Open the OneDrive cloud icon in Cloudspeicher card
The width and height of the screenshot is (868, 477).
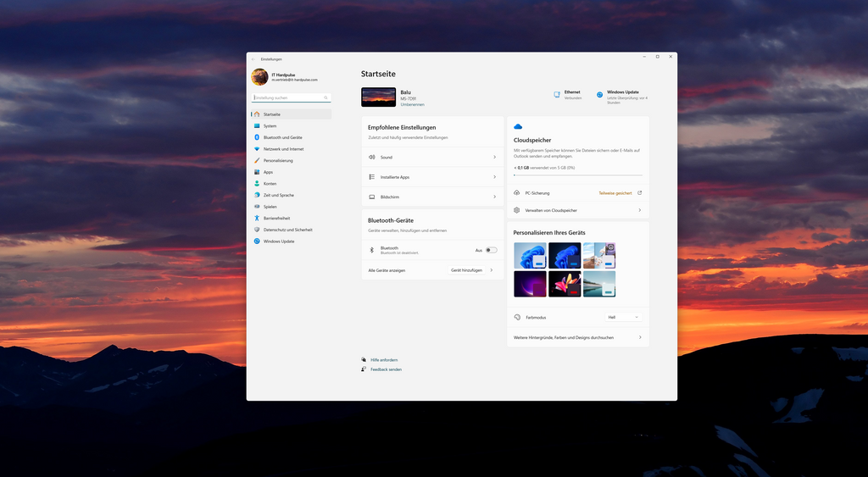(x=518, y=126)
